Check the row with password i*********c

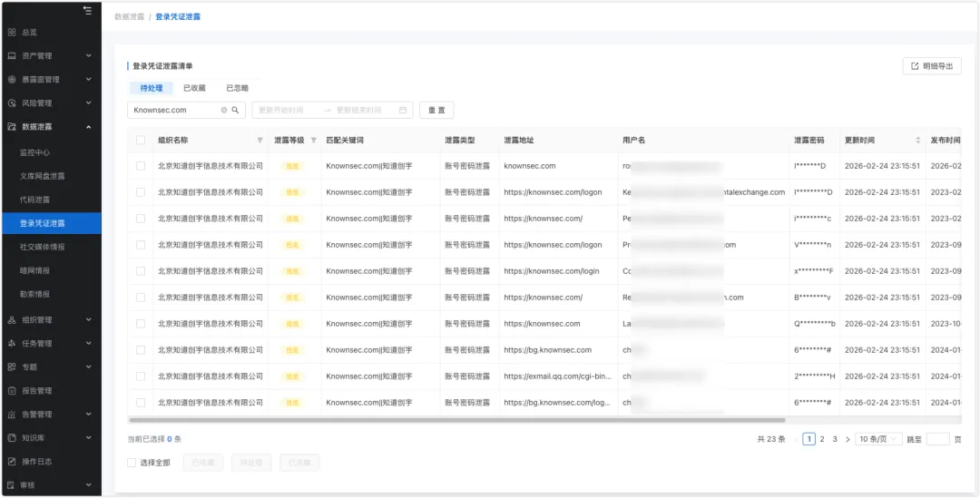click(141, 219)
